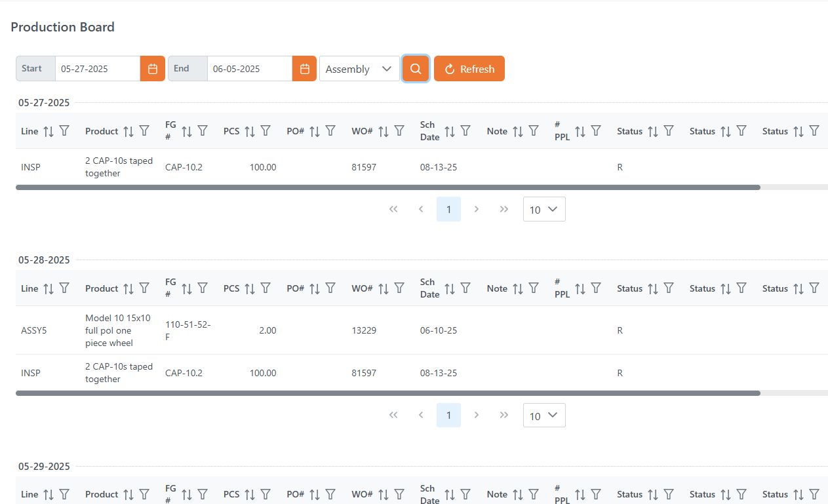
Task: Open rows-per-page dropdown under the 05-27-2025 table
Action: click(544, 209)
